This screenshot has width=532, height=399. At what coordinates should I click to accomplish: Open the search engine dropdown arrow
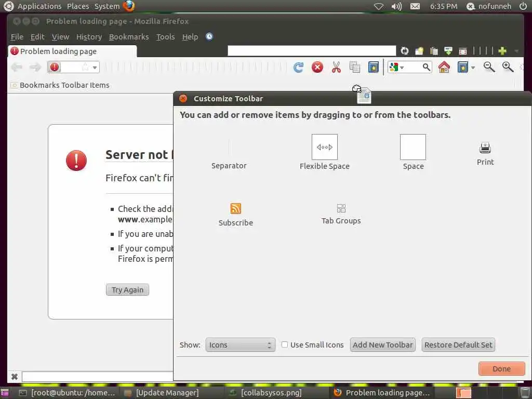coord(402,68)
